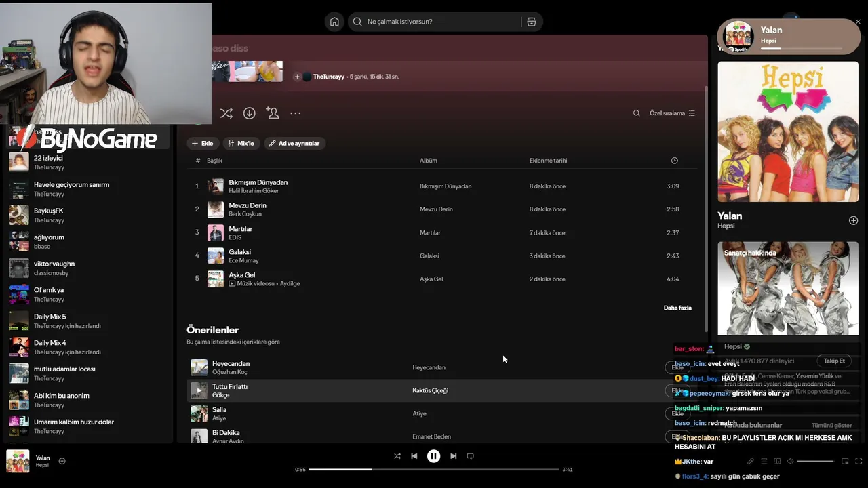The height and width of the screenshot is (488, 868).
Task: Open artist Halil İbrahim Göker link
Action: [x=254, y=191]
